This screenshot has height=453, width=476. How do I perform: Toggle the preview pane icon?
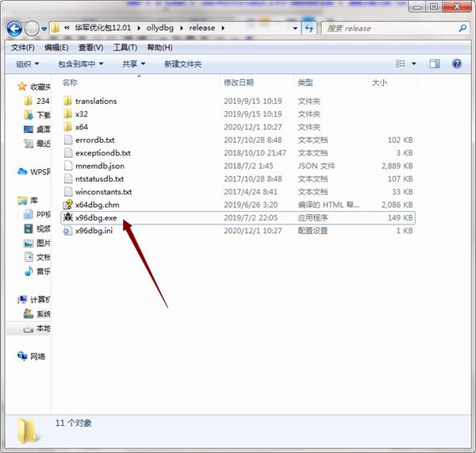point(435,63)
